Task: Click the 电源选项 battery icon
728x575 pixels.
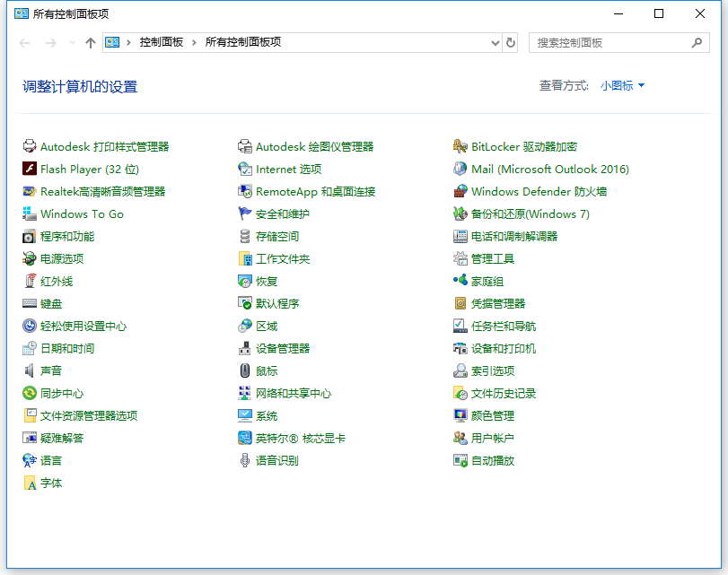Action: (30, 258)
